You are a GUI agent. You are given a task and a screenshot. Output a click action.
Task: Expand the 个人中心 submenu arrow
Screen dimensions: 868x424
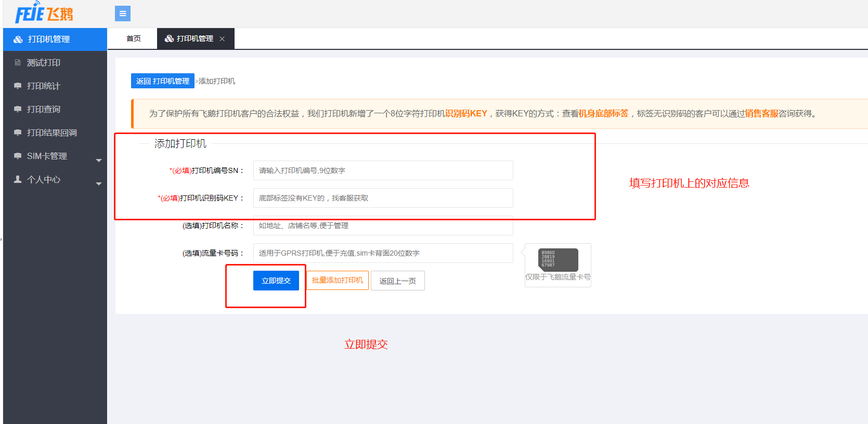click(x=99, y=184)
